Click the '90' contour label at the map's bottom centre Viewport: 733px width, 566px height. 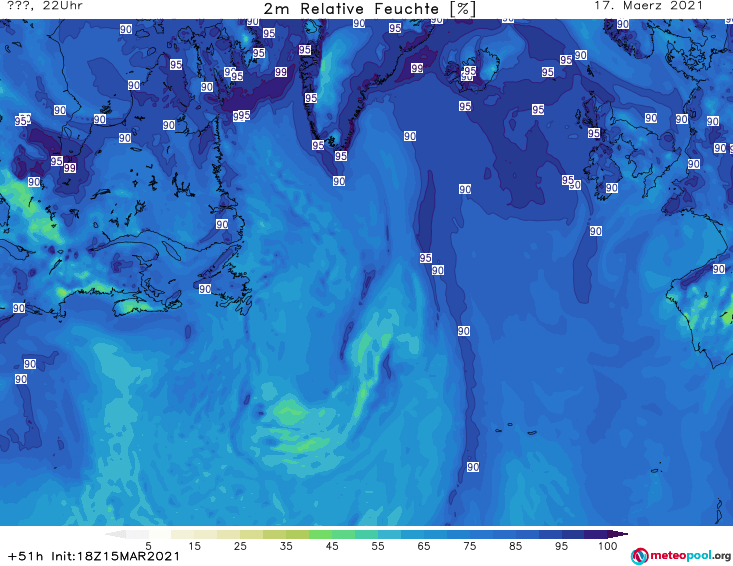[473, 467]
